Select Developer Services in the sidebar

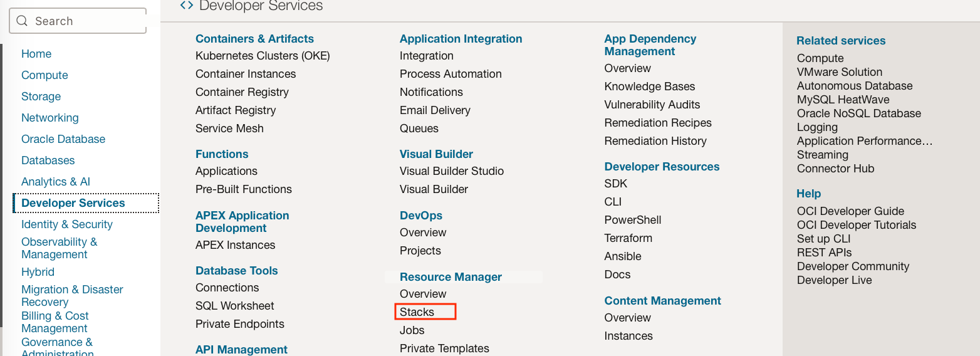(73, 203)
